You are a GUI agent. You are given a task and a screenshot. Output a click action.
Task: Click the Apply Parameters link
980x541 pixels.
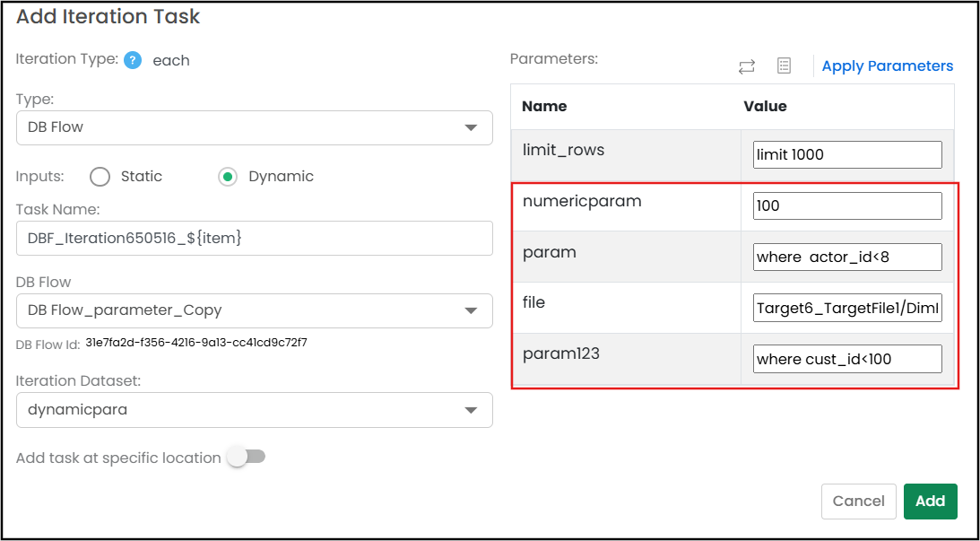[888, 66]
